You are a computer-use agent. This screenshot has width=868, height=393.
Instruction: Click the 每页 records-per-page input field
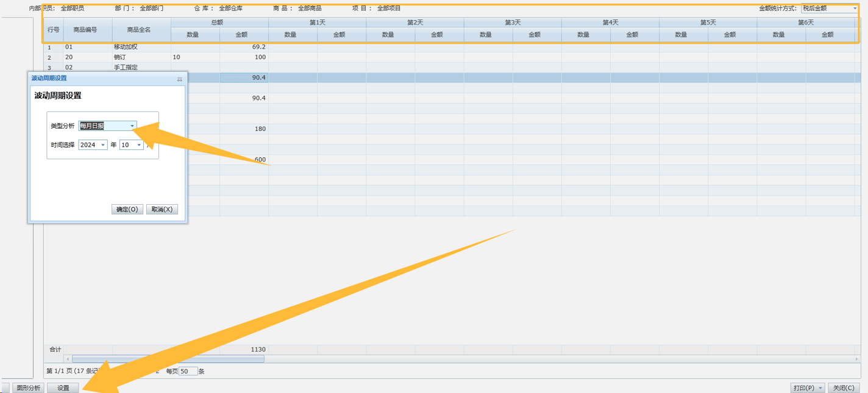[188, 371]
